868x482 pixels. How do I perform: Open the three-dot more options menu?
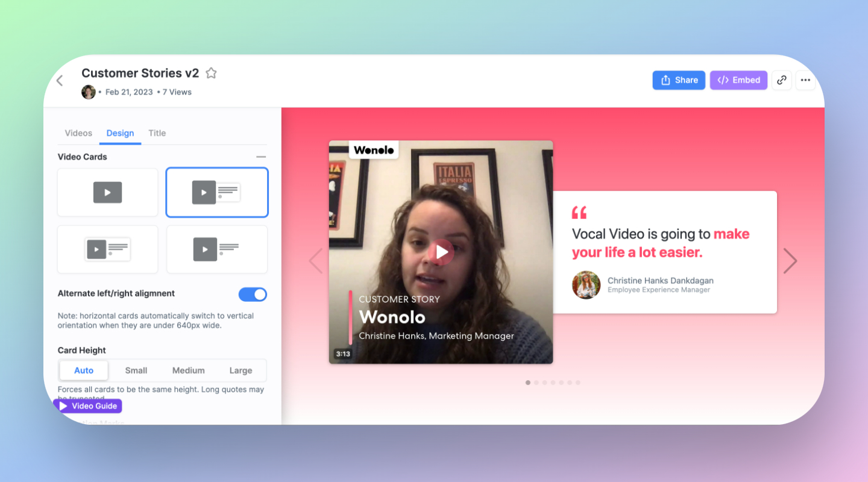(x=805, y=80)
